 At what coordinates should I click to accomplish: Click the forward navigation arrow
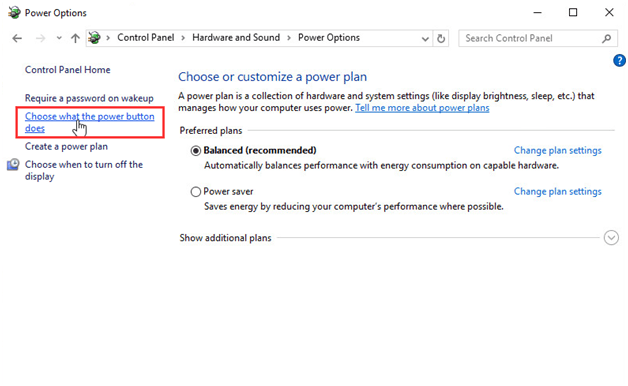[40, 38]
